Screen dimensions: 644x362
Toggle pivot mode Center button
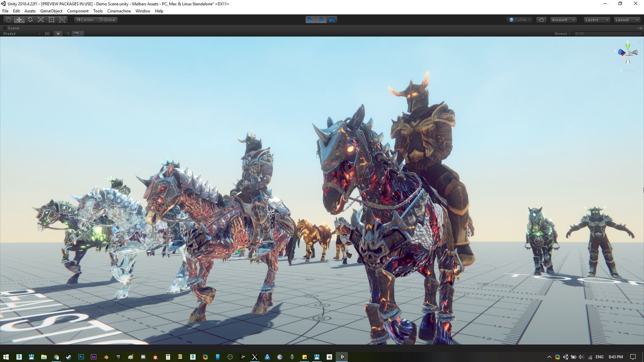click(85, 20)
